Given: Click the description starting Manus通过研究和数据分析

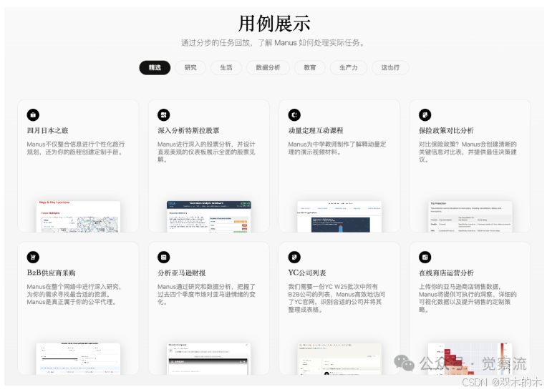Looking at the screenshot, I should (206, 295).
